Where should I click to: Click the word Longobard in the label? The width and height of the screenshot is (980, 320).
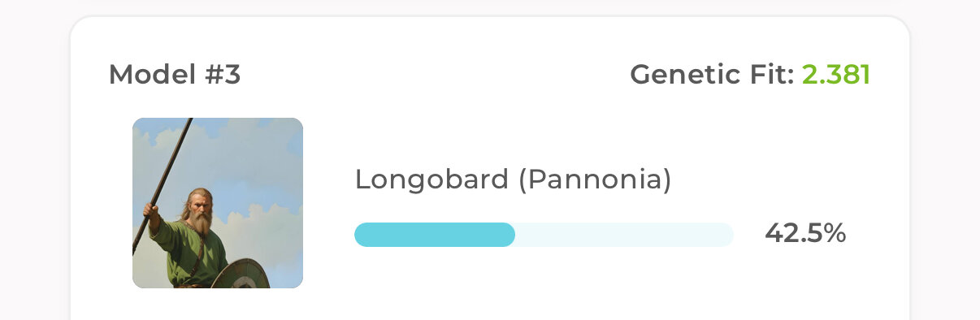pyautogui.click(x=431, y=179)
